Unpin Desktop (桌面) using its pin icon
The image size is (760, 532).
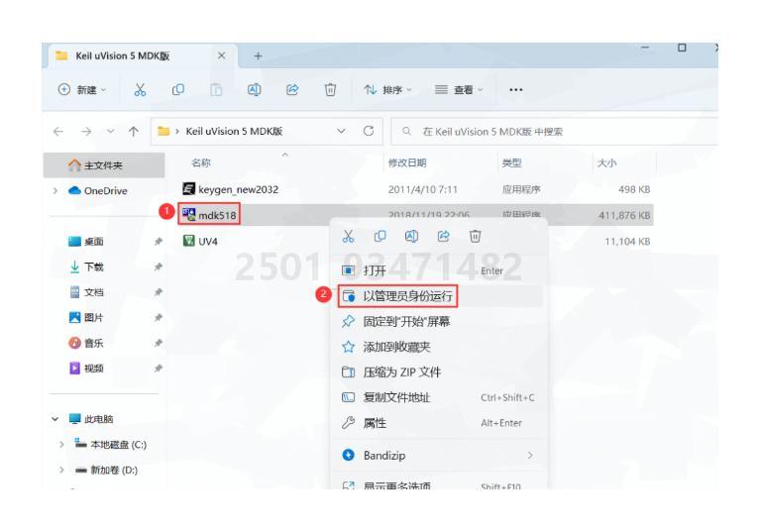click(158, 242)
